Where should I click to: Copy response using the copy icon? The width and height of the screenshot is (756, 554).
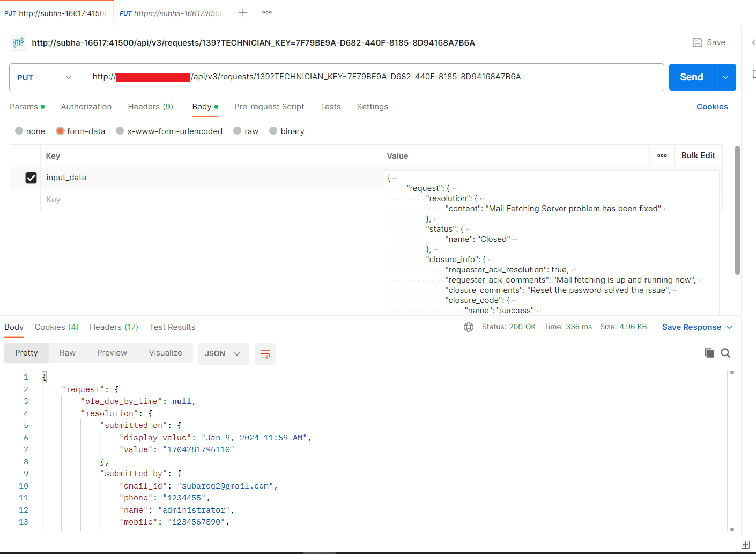[709, 353]
